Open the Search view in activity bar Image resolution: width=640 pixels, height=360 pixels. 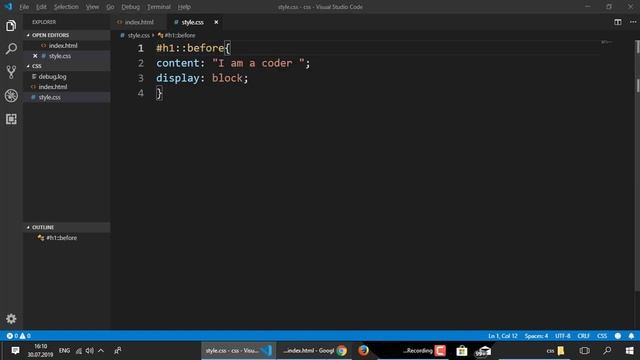[x=11, y=49]
